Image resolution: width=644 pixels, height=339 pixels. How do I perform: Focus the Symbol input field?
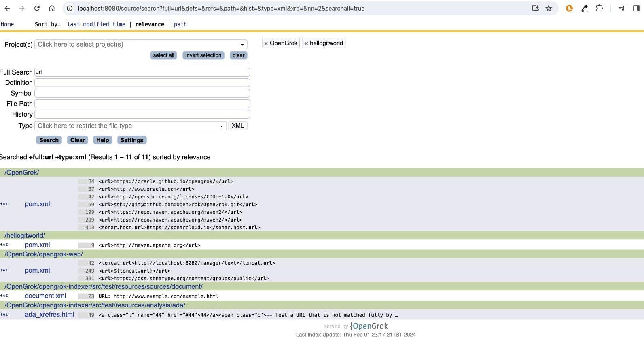[x=142, y=93]
